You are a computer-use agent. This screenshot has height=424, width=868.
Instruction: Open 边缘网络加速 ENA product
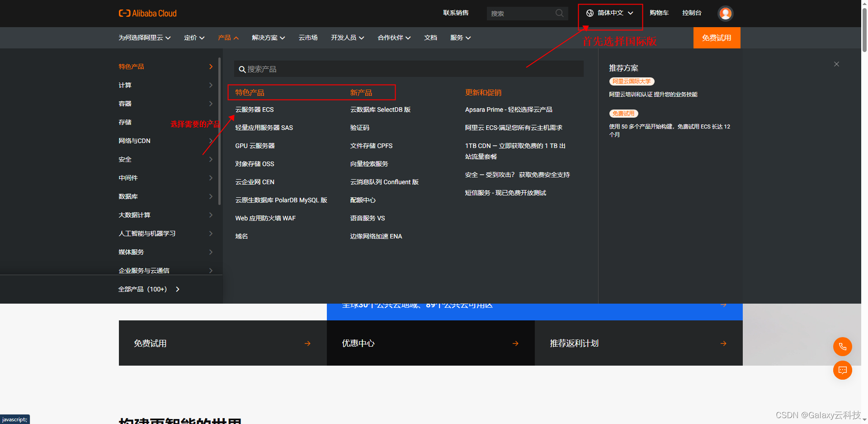click(x=376, y=236)
